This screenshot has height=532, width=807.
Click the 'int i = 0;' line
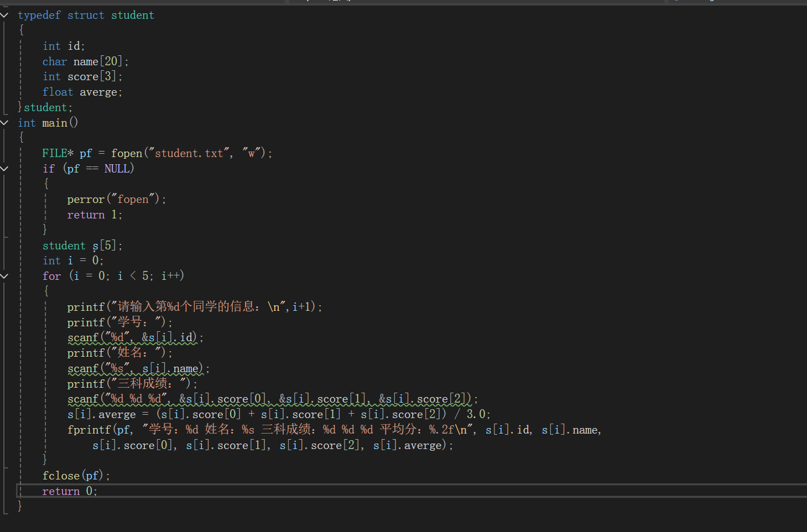click(73, 260)
